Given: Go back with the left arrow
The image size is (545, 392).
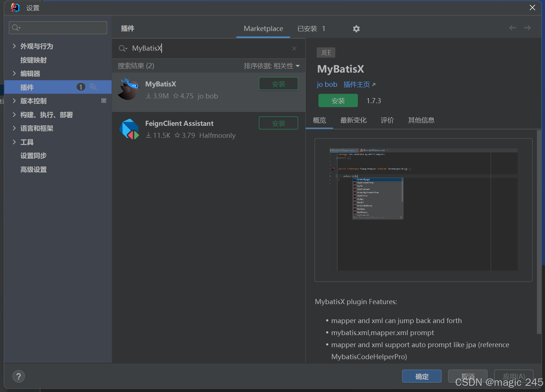Looking at the screenshot, I should tap(513, 28).
